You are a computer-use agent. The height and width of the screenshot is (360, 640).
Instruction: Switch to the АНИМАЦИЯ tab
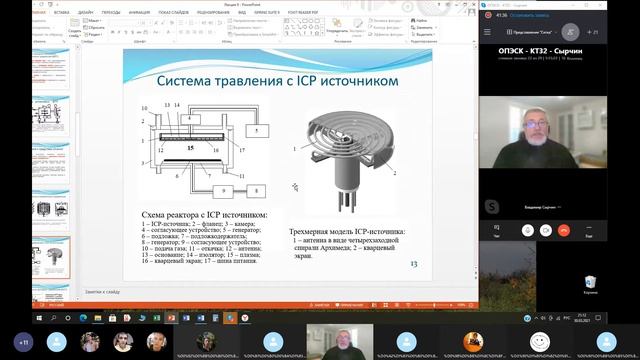click(x=139, y=13)
